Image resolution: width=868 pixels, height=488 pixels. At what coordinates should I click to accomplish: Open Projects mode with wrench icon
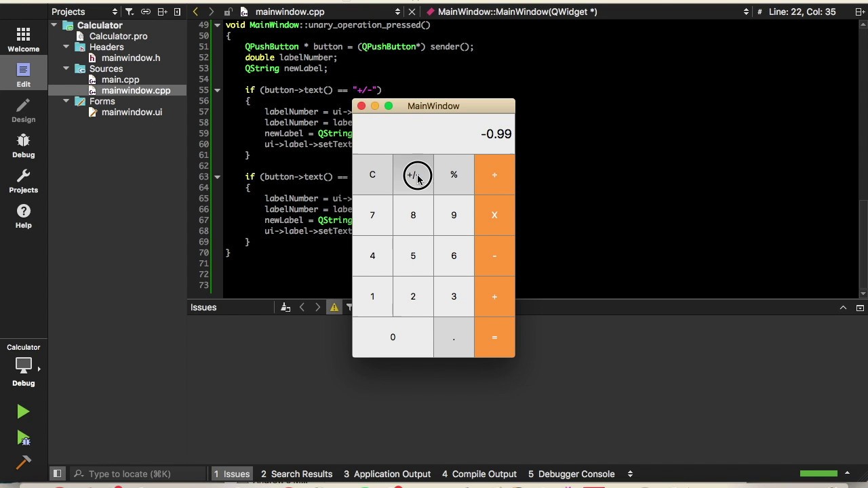click(24, 181)
